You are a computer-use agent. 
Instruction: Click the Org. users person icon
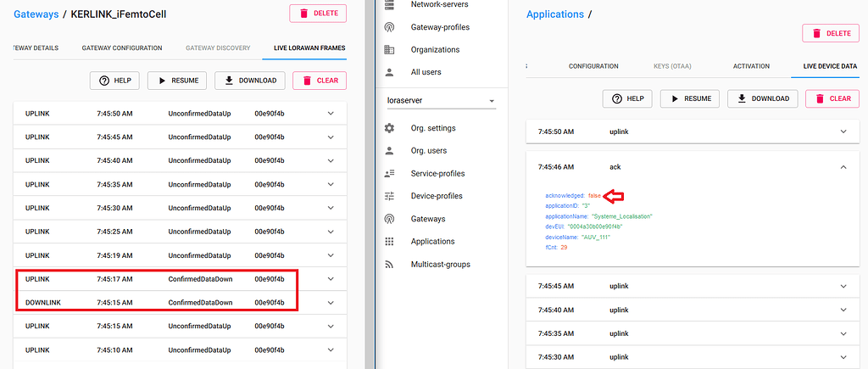(389, 151)
